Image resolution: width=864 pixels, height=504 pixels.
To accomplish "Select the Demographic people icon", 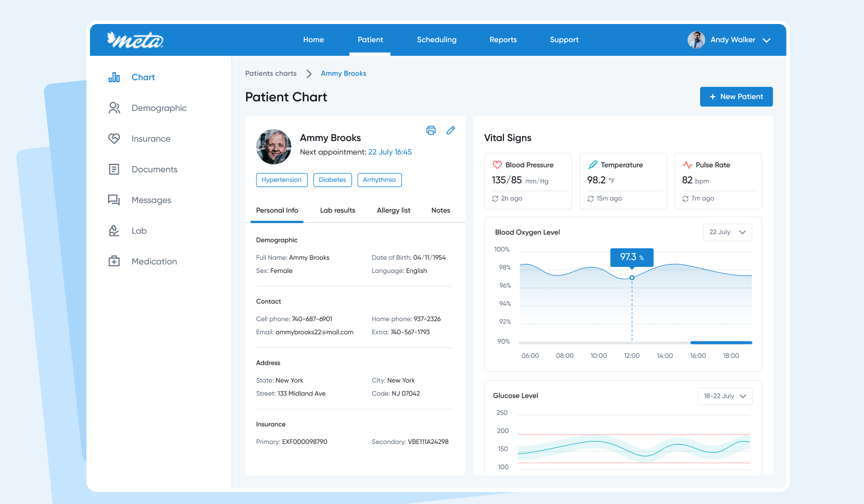I will tap(114, 108).
